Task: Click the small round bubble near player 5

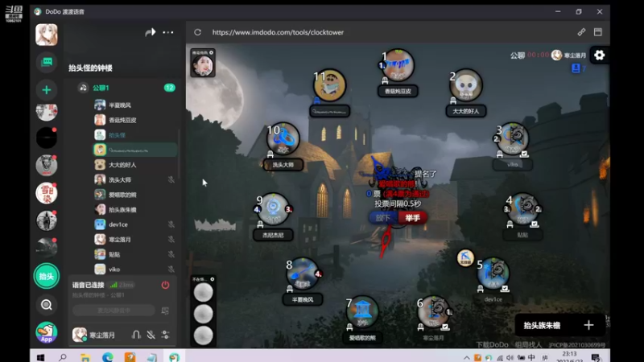Action: pos(465,257)
